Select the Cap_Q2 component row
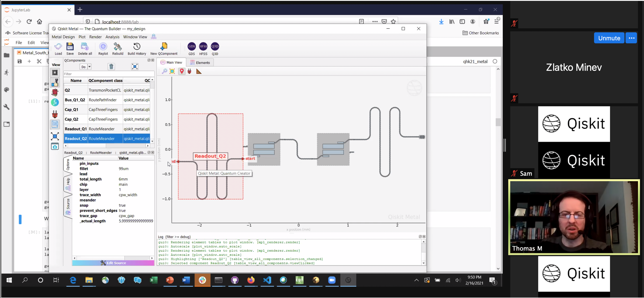This screenshot has width=644, height=298. point(107,119)
